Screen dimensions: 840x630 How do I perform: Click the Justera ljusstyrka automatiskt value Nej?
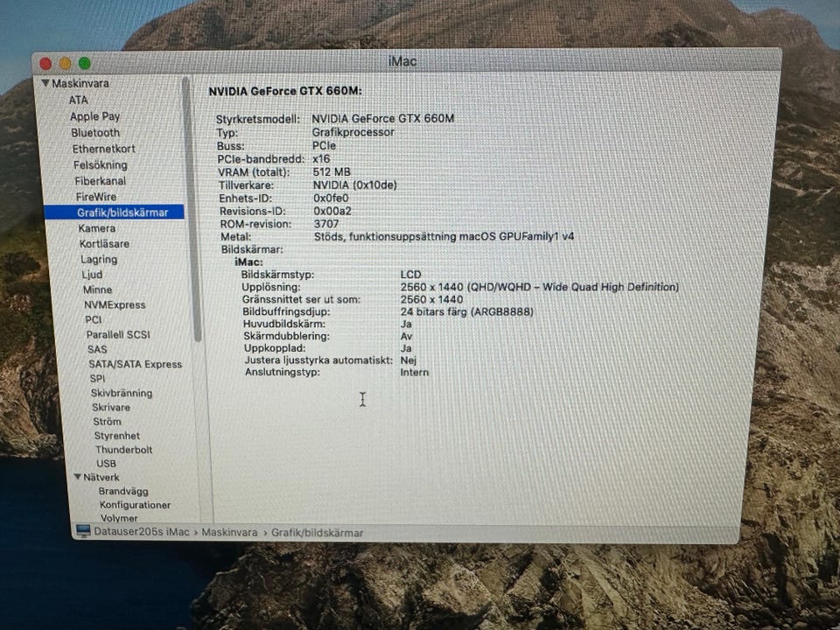[x=409, y=360]
